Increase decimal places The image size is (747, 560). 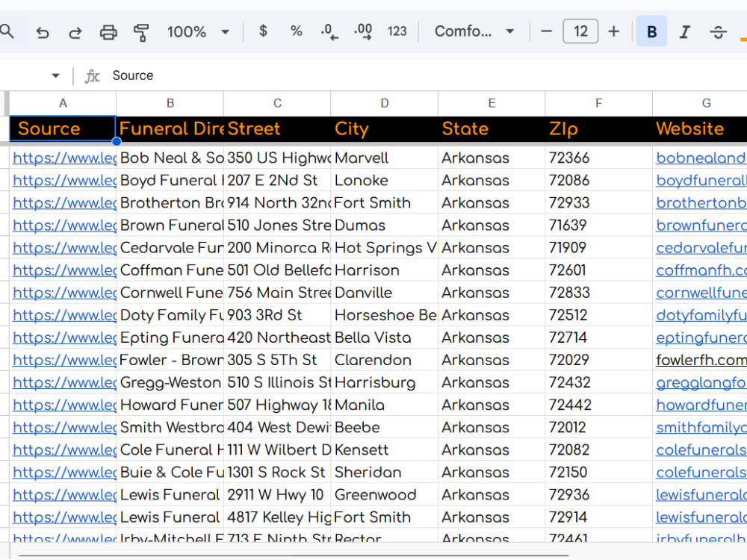point(363,31)
